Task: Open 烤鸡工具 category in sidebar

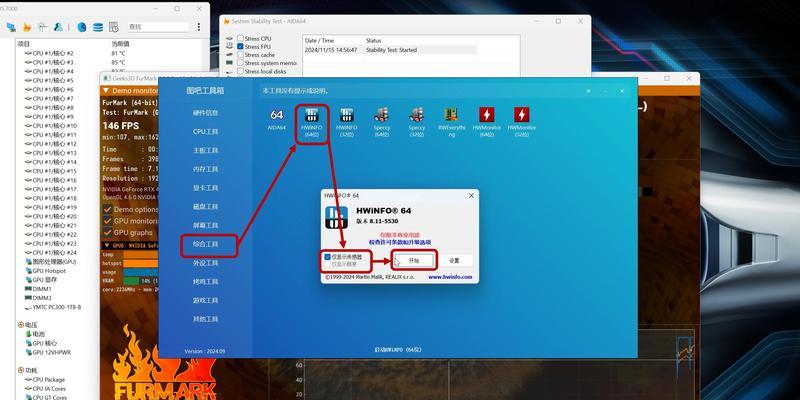Action: [x=205, y=282]
